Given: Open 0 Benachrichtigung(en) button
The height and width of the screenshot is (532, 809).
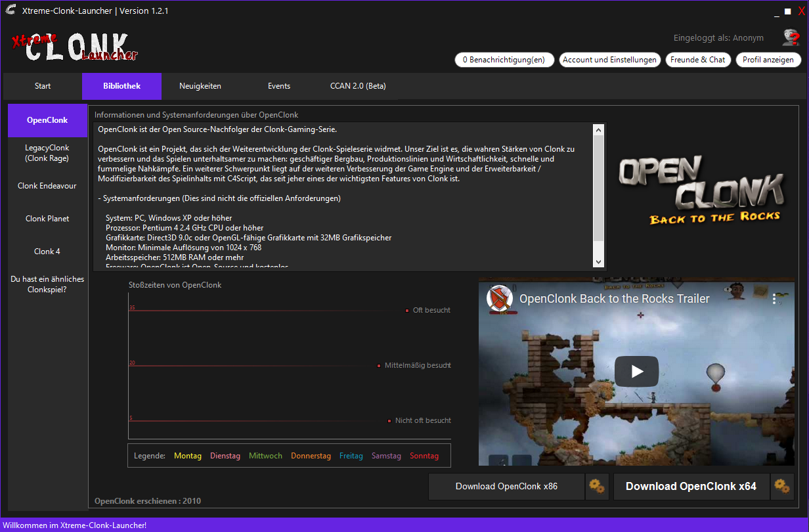Looking at the screenshot, I should point(504,60).
